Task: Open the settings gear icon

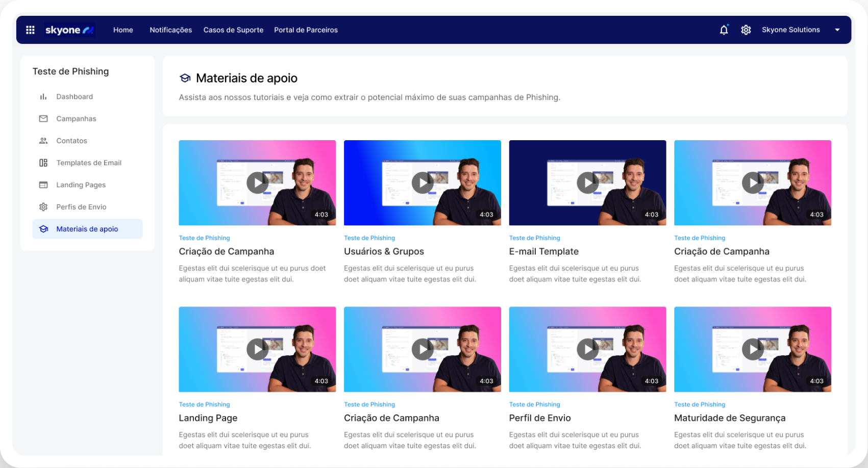Action: click(x=746, y=30)
